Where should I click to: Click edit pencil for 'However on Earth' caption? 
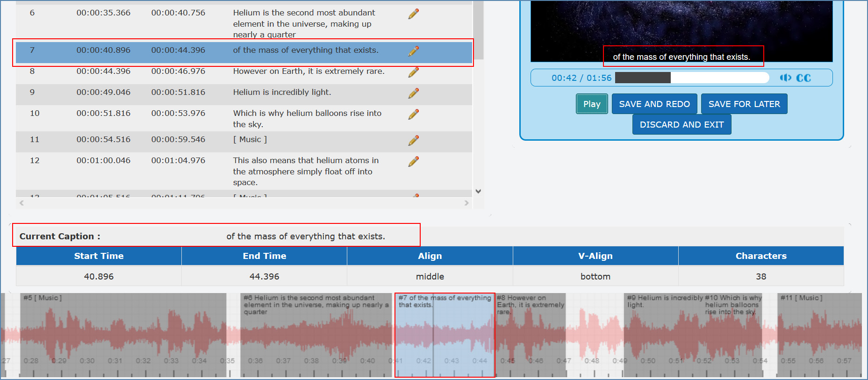(413, 72)
